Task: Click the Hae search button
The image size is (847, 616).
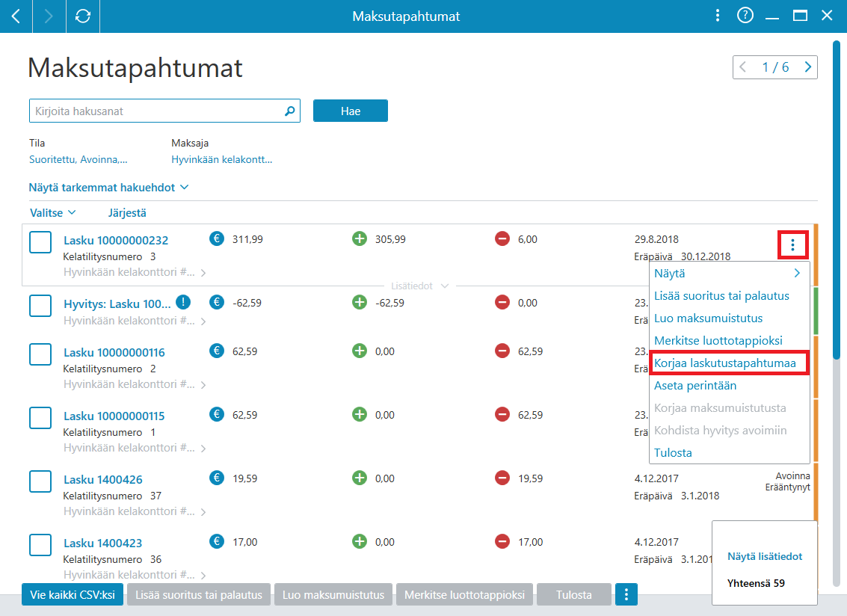Action: pyautogui.click(x=351, y=111)
